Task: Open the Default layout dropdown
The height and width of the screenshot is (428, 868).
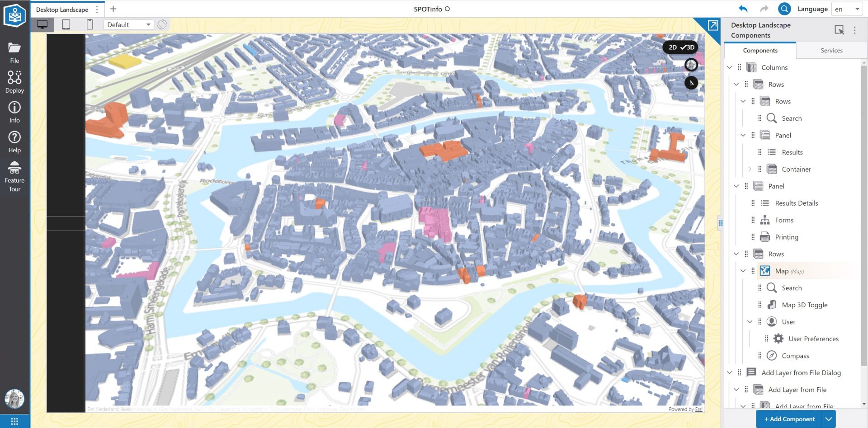Action: (128, 25)
